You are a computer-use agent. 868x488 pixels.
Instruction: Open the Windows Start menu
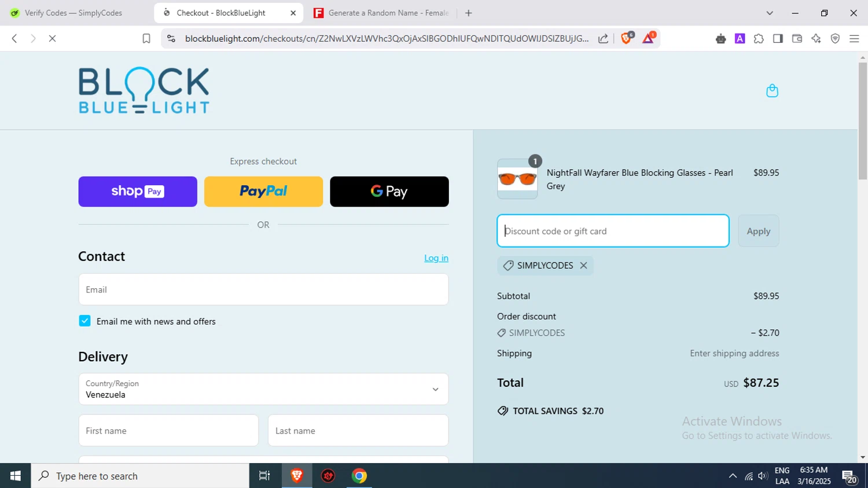click(15, 476)
